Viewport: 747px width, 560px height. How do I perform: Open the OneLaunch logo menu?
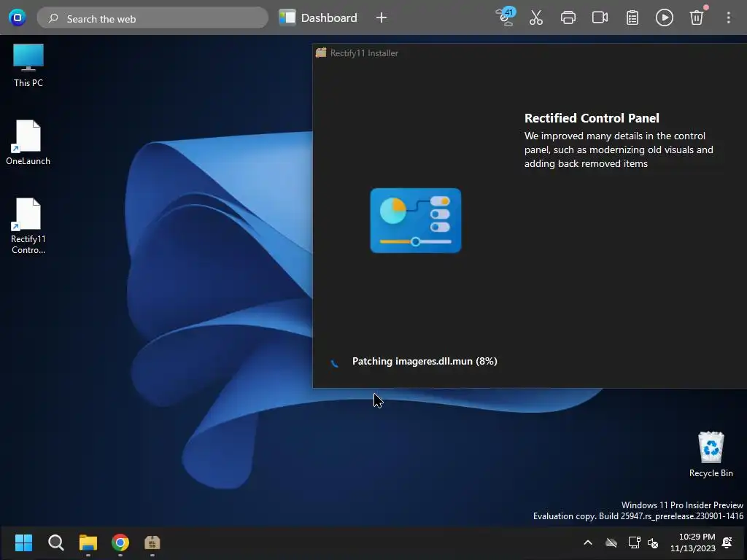18,18
